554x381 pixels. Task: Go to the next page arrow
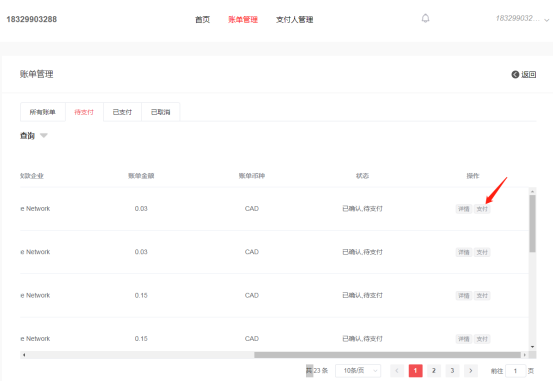pos(471,370)
